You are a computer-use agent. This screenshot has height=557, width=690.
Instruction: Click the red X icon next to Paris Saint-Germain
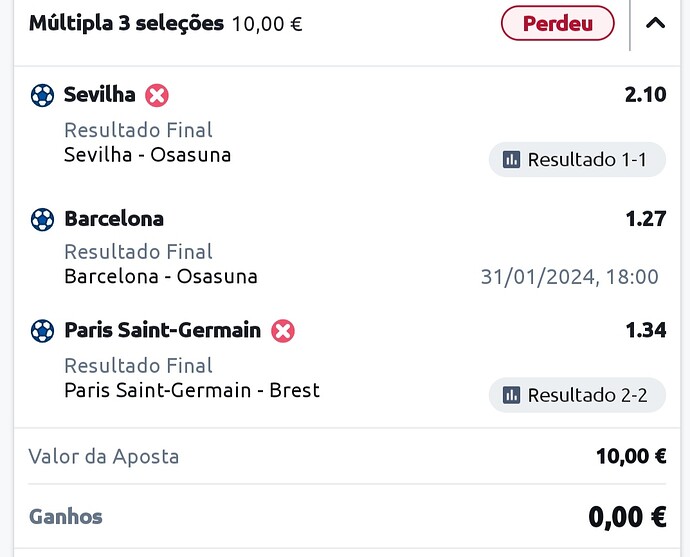point(283,331)
